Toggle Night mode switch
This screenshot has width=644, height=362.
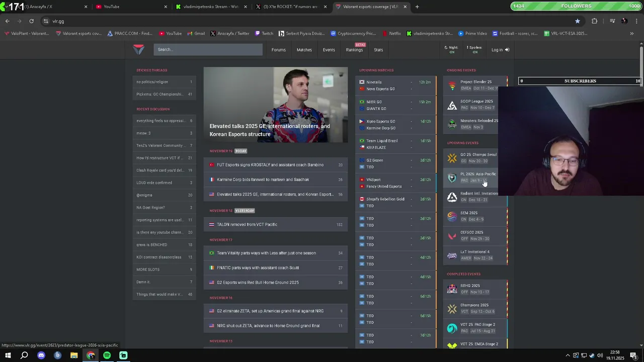[x=451, y=49]
